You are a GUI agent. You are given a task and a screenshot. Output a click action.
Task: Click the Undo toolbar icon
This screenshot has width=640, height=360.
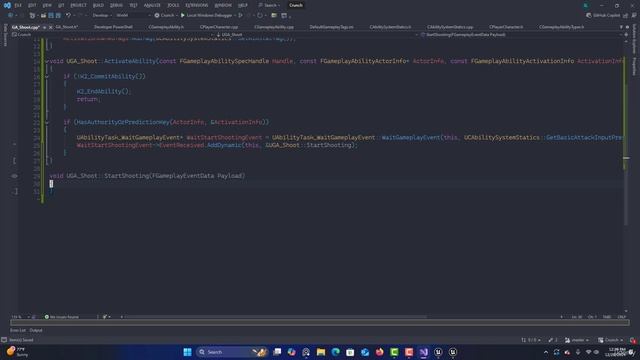click(68, 15)
